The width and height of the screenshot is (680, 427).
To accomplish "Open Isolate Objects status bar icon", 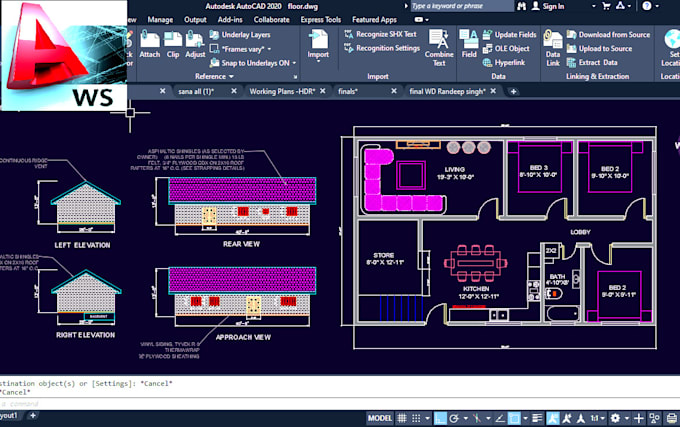I will [x=654, y=418].
